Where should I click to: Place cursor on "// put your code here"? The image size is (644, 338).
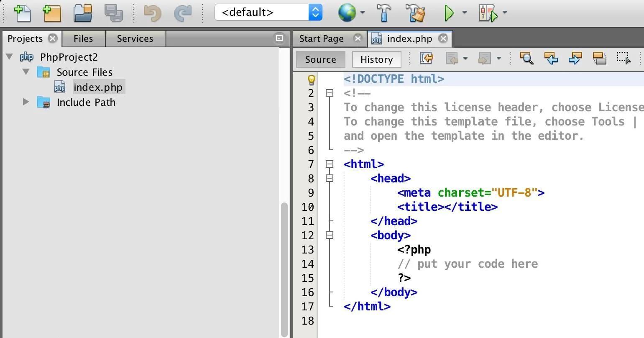468,264
